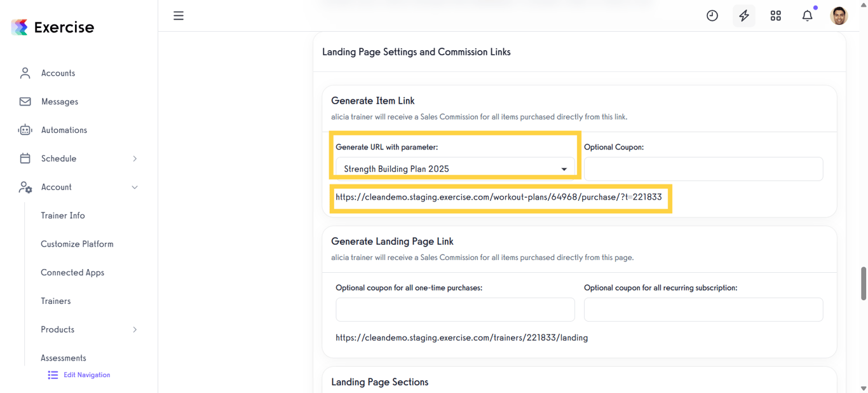This screenshot has height=393, width=868.
Task: Click the one-time purchases coupon field
Action: click(x=454, y=310)
